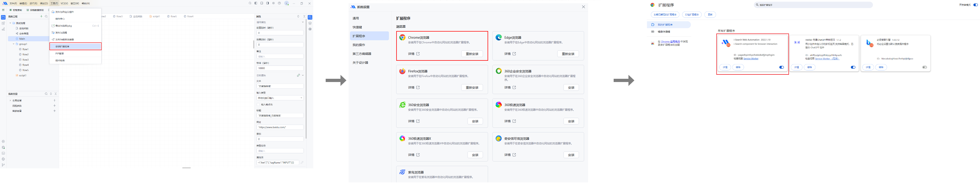Open the Service Worker link for i-Search

(750, 59)
